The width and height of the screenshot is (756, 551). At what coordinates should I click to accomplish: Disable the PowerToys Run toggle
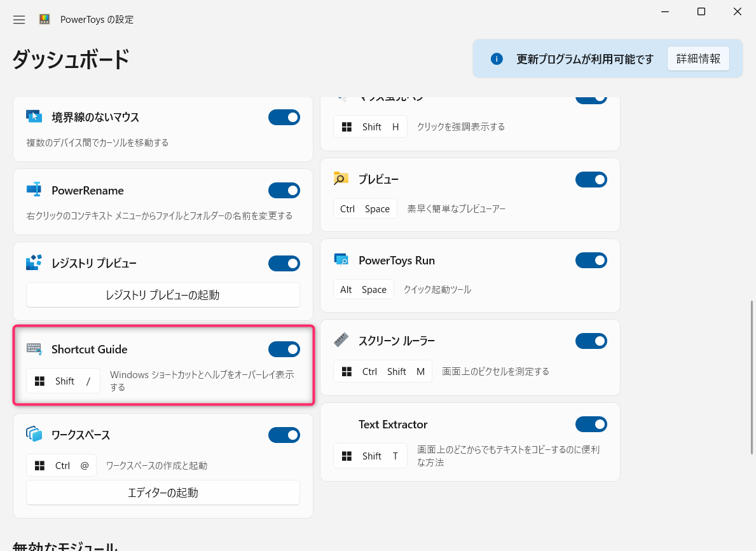tap(591, 261)
